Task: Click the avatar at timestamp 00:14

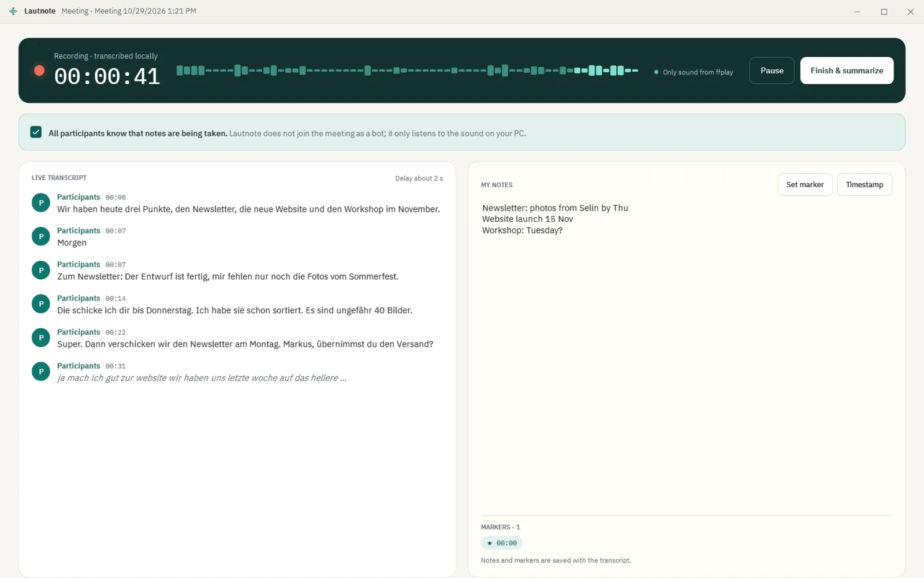Action: point(41,304)
